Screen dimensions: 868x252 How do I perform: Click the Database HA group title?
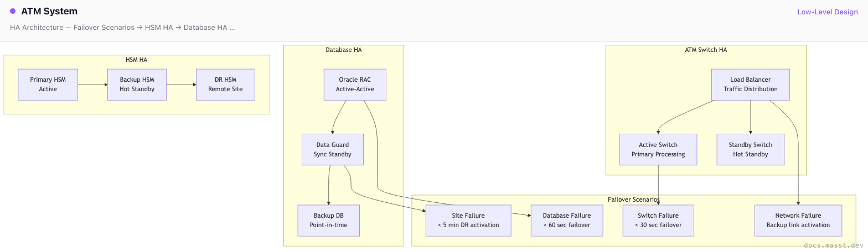344,50
